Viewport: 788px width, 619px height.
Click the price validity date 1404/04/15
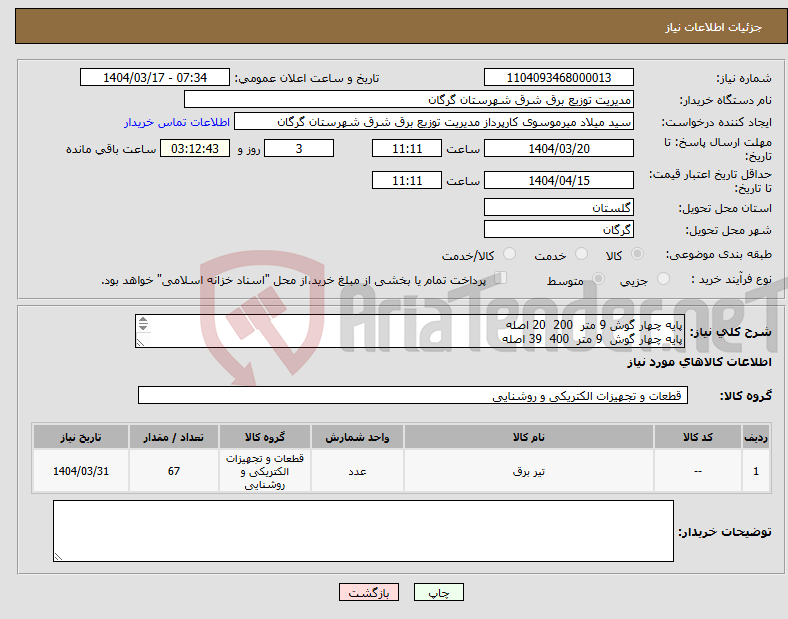click(559, 180)
